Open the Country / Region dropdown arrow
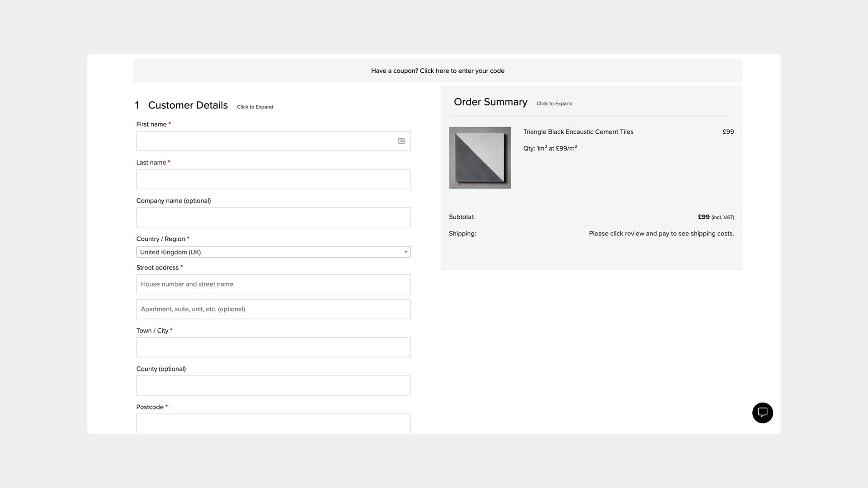This screenshot has width=868, height=488. [x=406, y=252]
